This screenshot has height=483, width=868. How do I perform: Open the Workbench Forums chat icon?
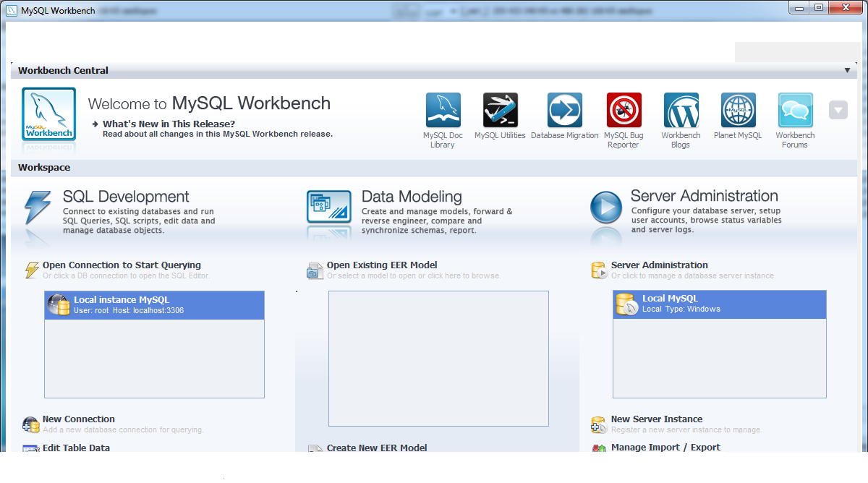[x=796, y=111]
